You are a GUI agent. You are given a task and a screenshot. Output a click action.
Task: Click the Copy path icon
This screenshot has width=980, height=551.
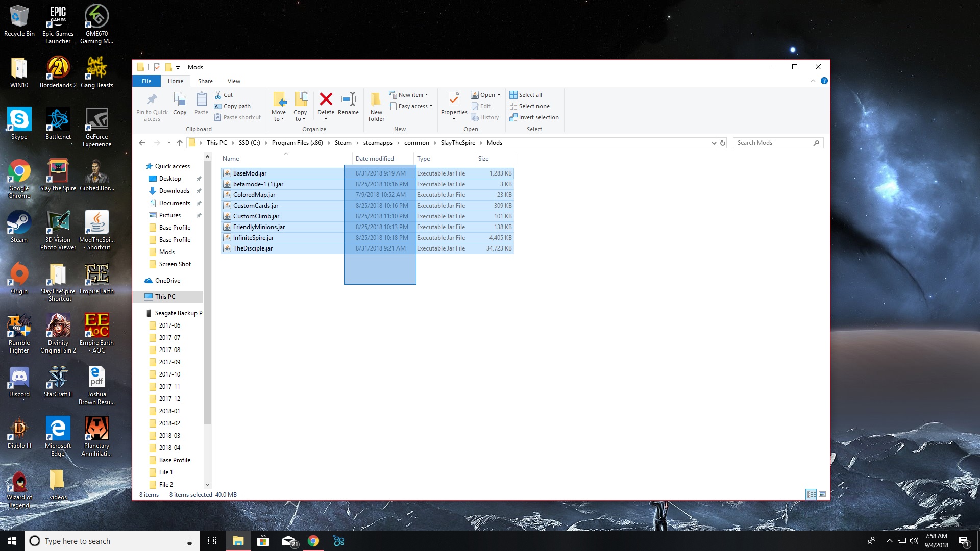click(236, 106)
